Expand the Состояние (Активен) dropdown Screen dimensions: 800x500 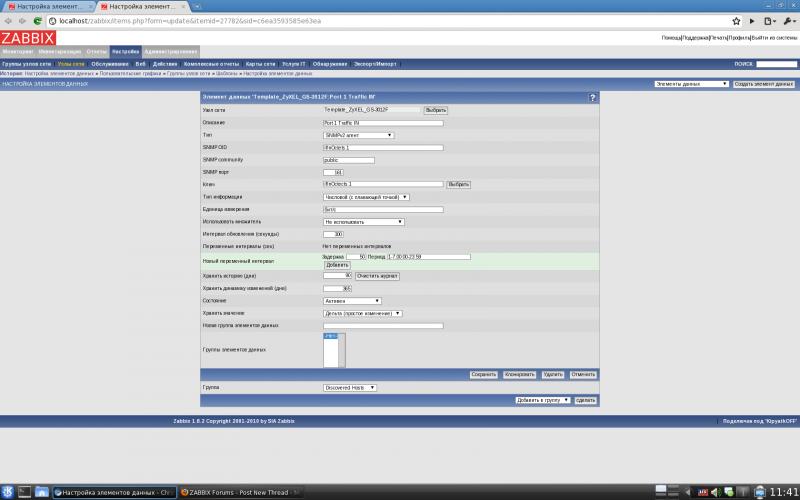(352, 300)
